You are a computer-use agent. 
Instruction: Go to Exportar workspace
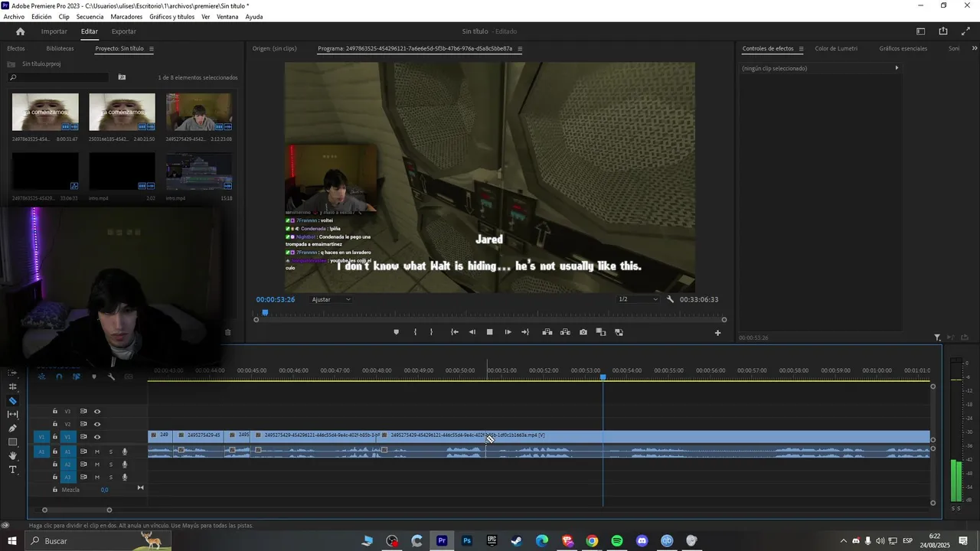(x=124, y=31)
